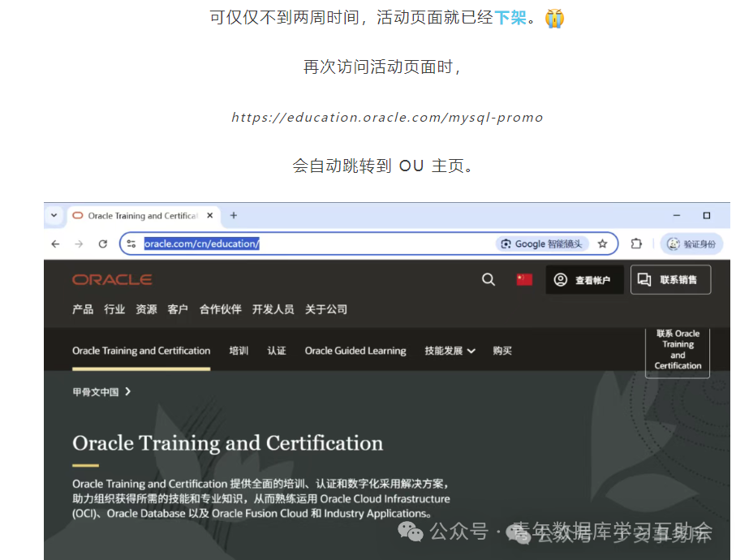Click the Oracle Training and Certification heading
Viewport: 736px width, 560px height.
coord(228,442)
